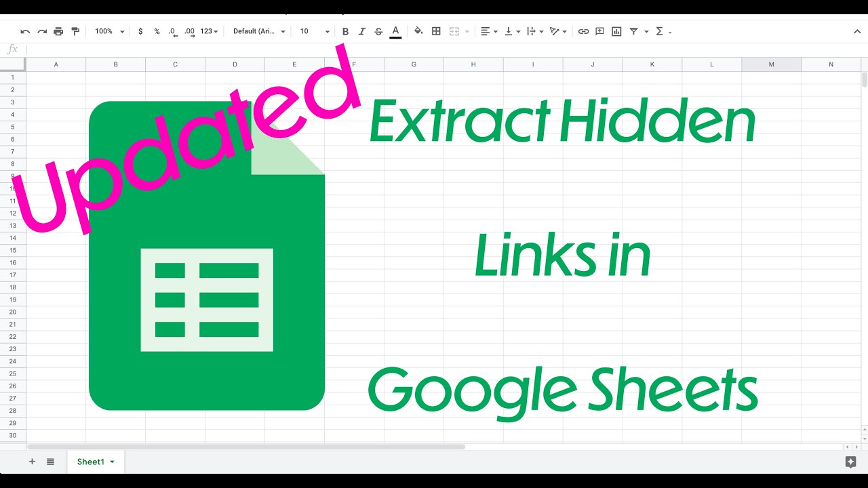868x488 pixels.
Task: Select row 30 header
Action: click(x=13, y=435)
